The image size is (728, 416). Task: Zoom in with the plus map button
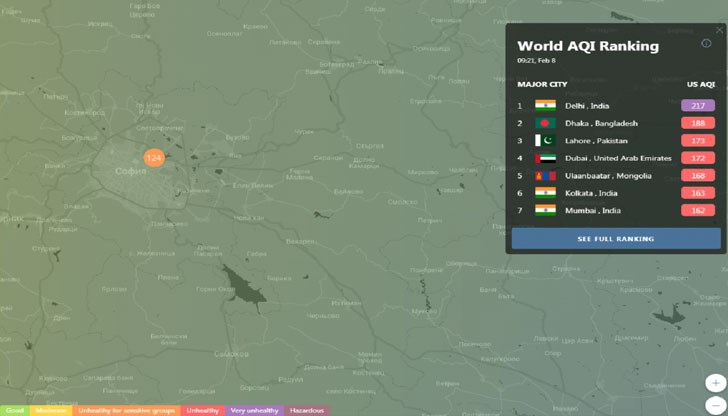tap(716, 383)
